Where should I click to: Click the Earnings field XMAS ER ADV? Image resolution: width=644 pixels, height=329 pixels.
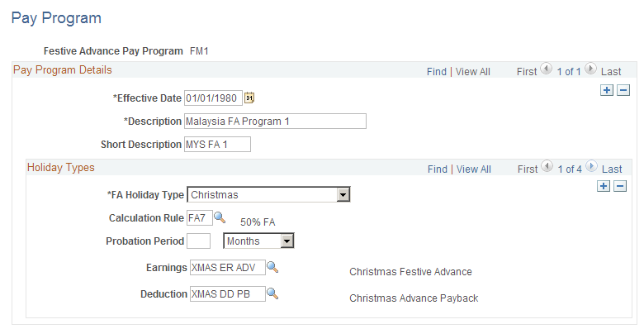(228, 267)
